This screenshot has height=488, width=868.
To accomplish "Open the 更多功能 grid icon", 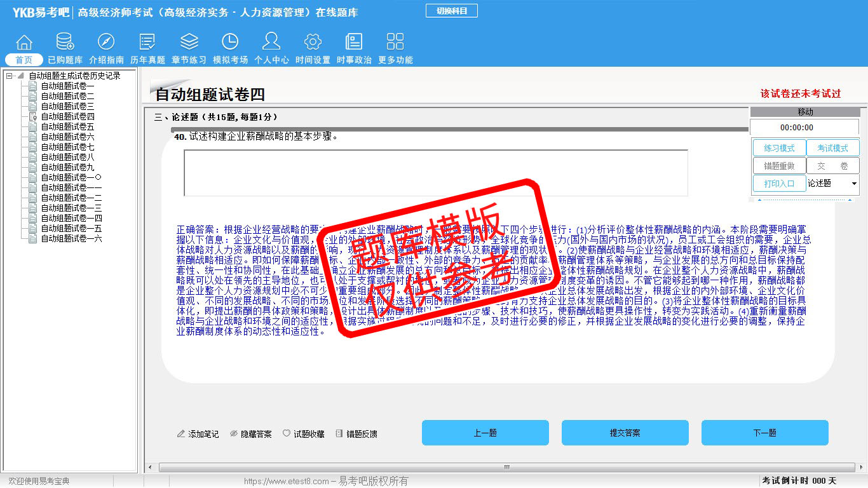I will point(395,43).
